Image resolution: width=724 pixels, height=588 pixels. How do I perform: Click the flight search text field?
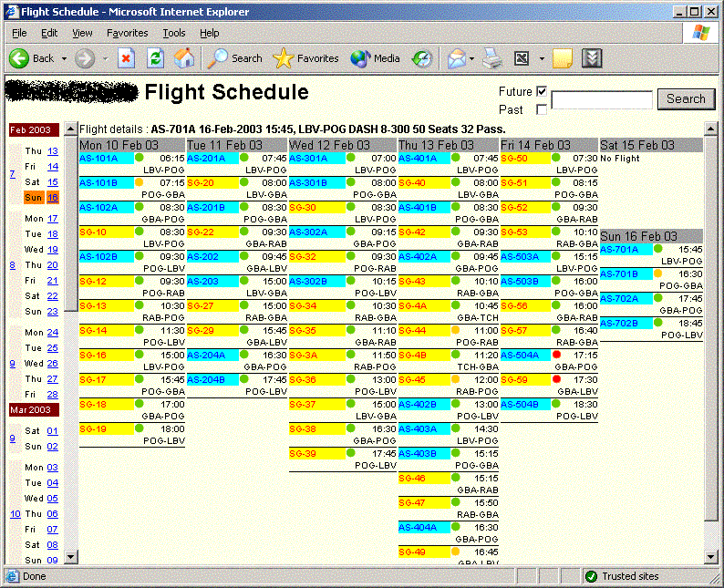pos(602,100)
